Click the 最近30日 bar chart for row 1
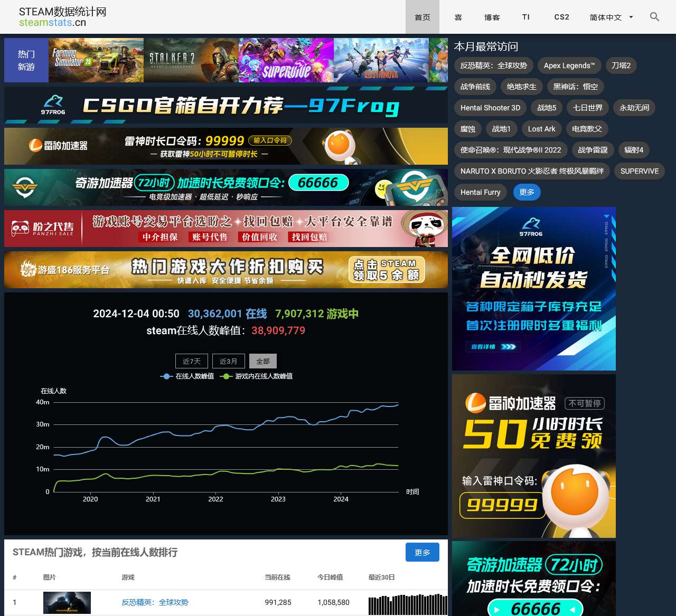Screen dimensions: 676x616 (x=408, y=604)
